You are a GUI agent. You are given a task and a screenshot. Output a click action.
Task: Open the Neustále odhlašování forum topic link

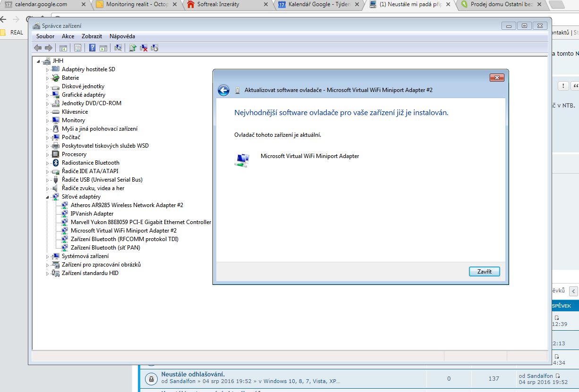[x=193, y=374]
